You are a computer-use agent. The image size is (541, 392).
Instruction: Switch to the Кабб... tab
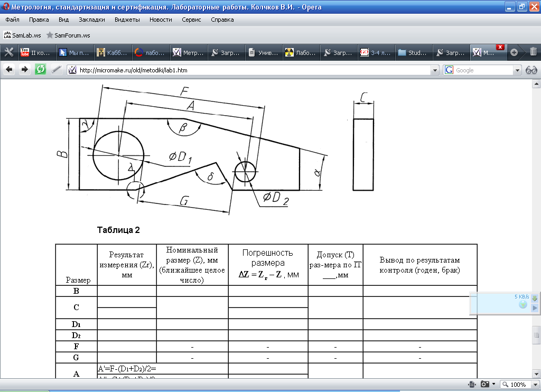click(x=112, y=52)
